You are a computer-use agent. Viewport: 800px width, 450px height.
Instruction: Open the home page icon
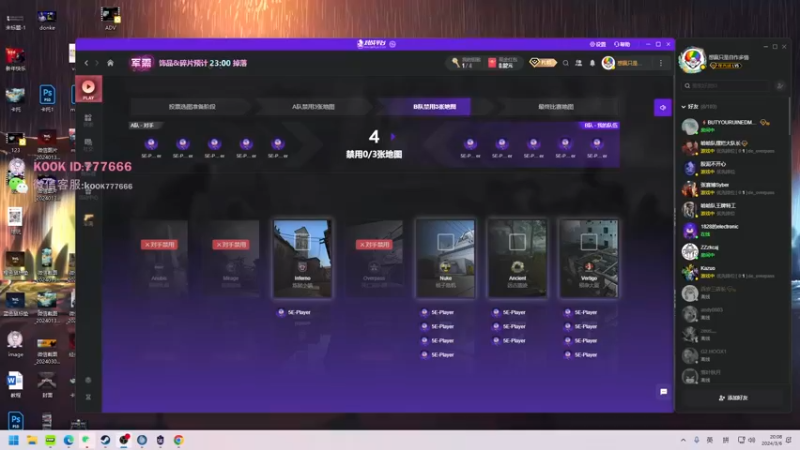[x=110, y=63]
